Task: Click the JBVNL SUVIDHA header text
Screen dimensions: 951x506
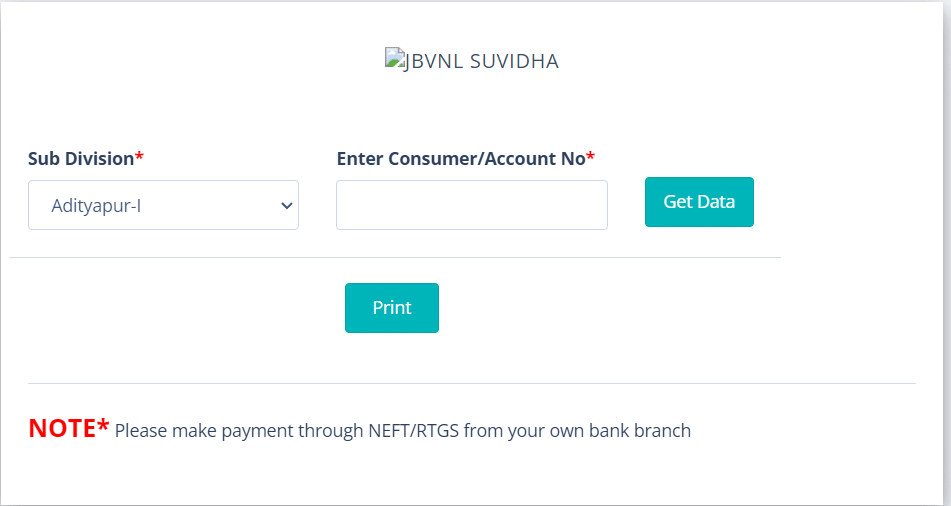Action: click(480, 61)
